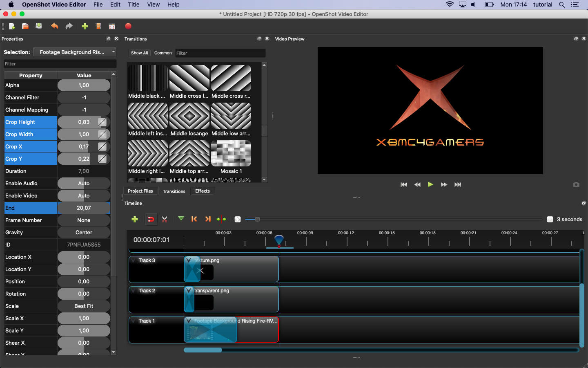Viewport: 588px width, 368px height.
Task: Click Center Timeline on Playhead icon
Action: click(221, 219)
